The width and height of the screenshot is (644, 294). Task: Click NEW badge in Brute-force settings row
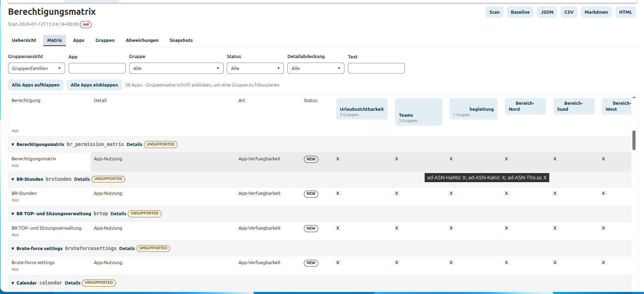pyautogui.click(x=311, y=263)
